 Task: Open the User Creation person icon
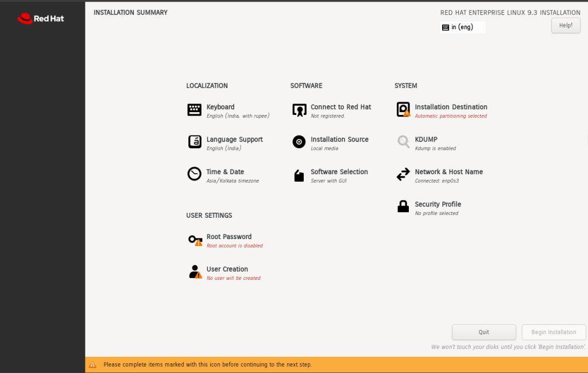195,272
